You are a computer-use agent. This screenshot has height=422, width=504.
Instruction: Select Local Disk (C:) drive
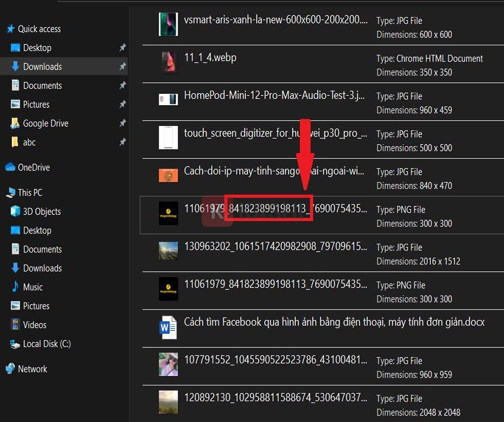[47, 344]
